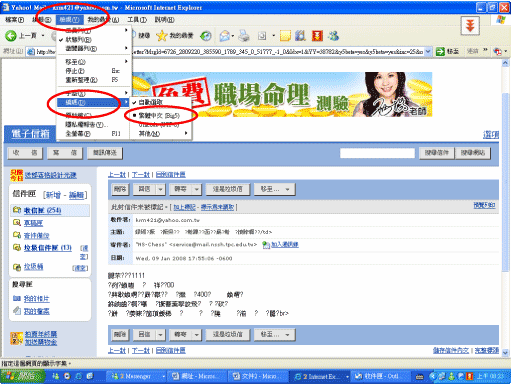Open Favorites via the yellow star icon

pos(162,36)
